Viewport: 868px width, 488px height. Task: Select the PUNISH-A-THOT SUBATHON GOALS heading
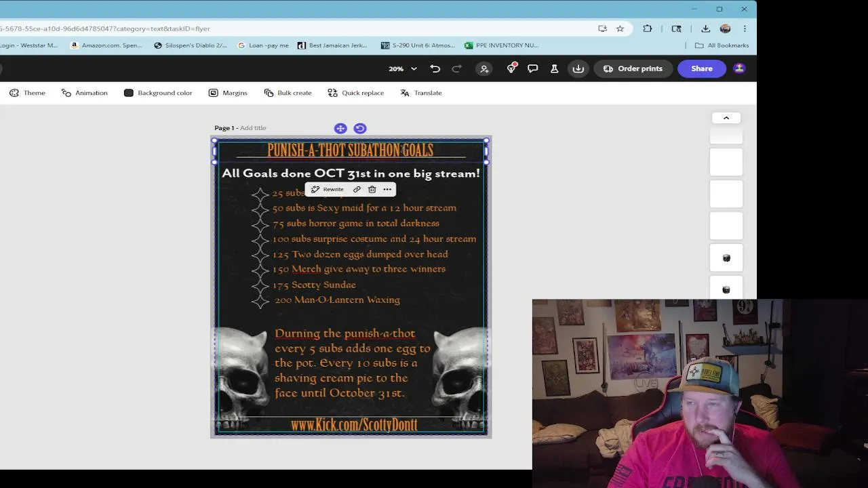tap(350, 150)
